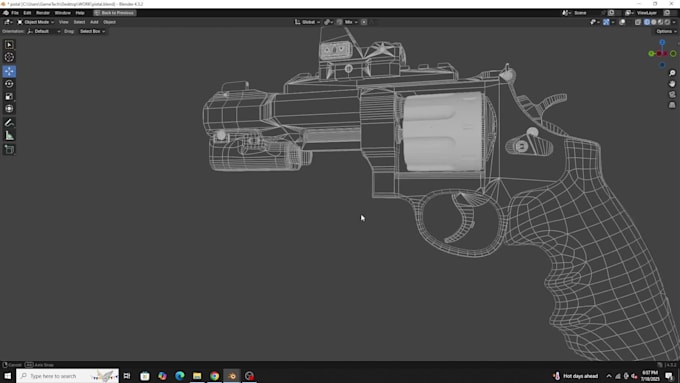680x383 pixels.
Task: Open the Orientation Default dropdown
Action: (x=43, y=31)
